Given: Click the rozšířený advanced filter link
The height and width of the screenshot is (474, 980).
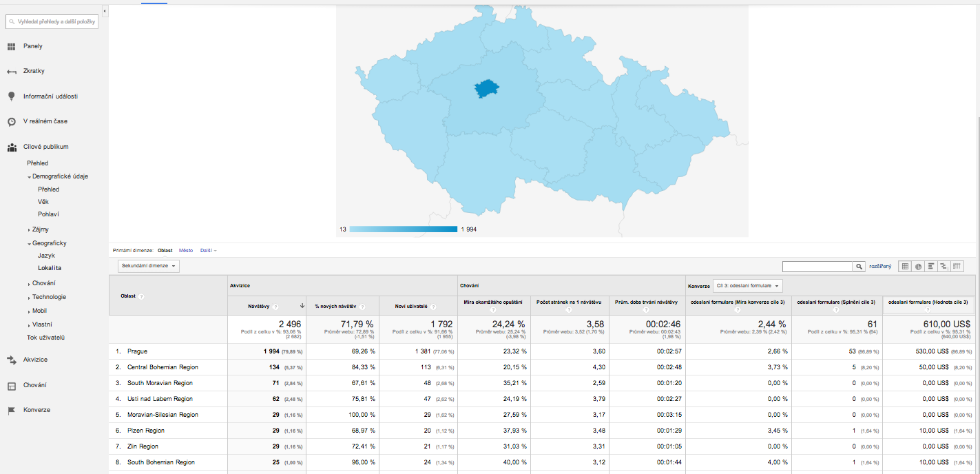Looking at the screenshot, I should coord(880,267).
